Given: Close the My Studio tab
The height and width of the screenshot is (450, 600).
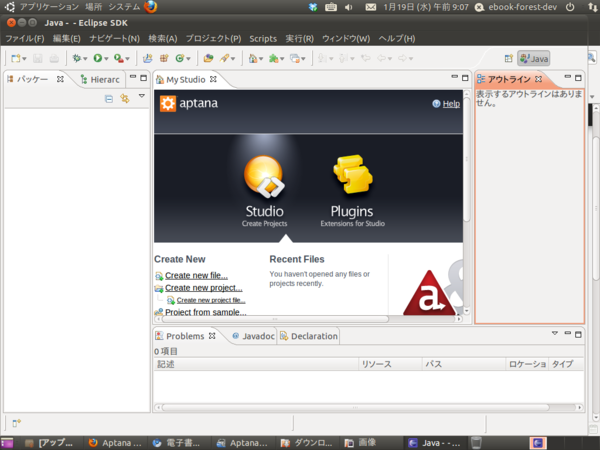Looking at the screenshot, I should coord(213,79).
